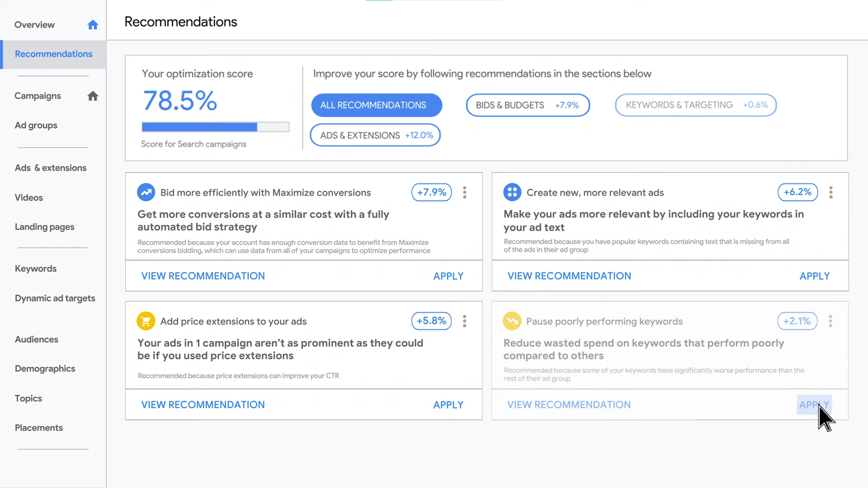Navigate to Keywords in the left sidebar
Image resolution: width=868 pixels, height=488 pixels.
click(36, 269)
